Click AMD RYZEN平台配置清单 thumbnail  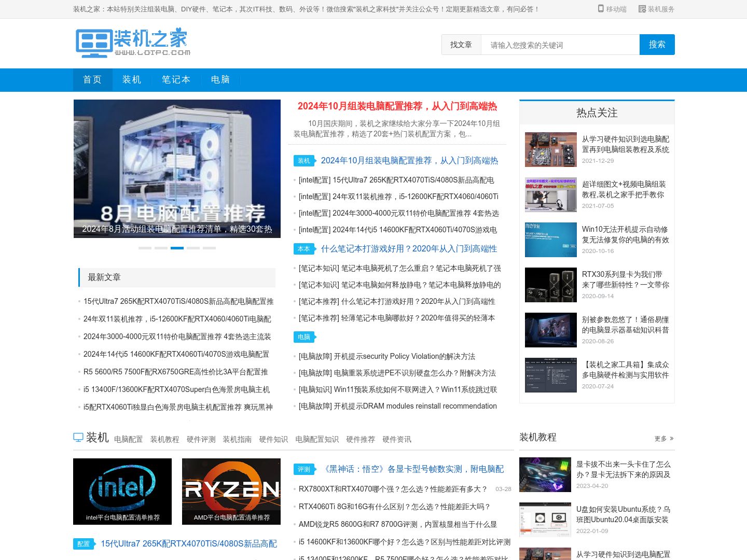pyautogui.click(x=231, y=492)
